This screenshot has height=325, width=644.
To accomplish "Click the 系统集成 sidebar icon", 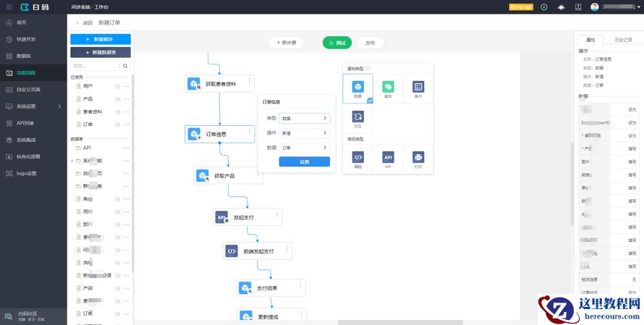I will coord(9,140).
